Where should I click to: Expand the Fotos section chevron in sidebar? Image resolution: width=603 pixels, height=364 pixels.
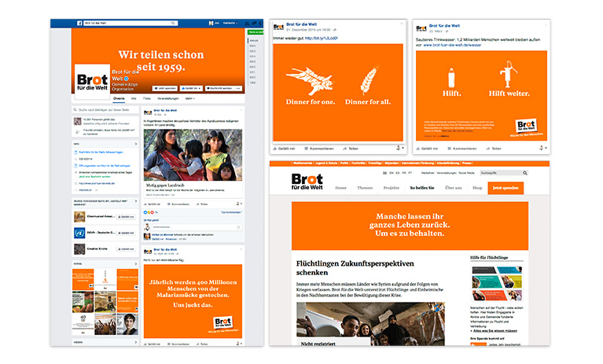(136, 264)
